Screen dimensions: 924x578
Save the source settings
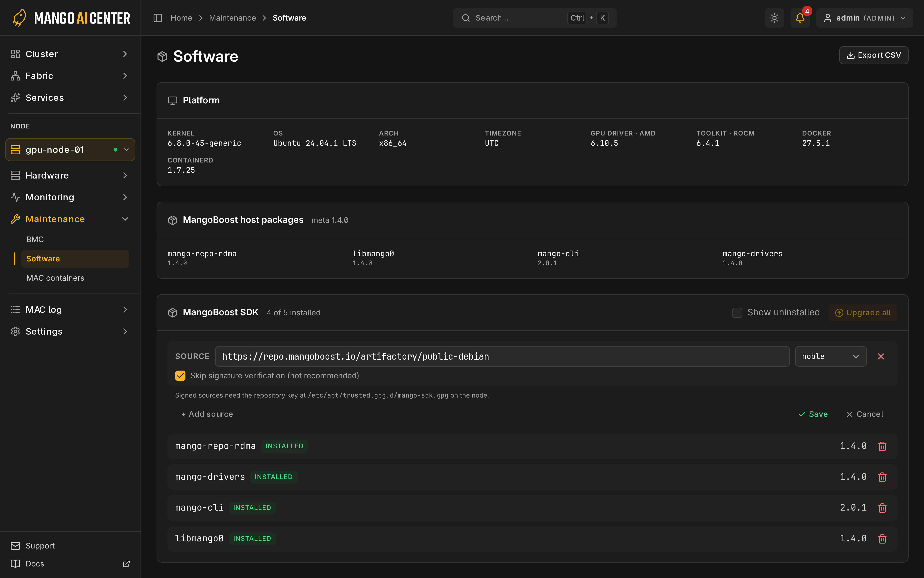click(x=813, y=414)
